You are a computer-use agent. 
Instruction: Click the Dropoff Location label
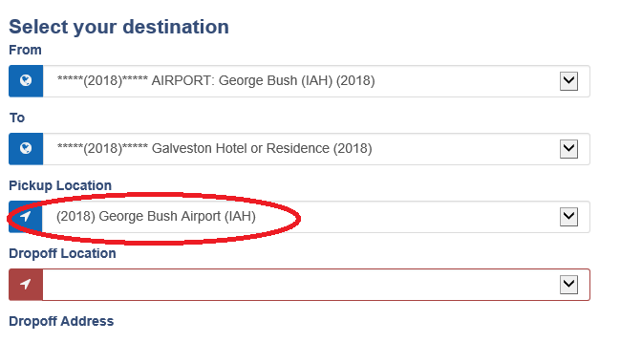62,253
